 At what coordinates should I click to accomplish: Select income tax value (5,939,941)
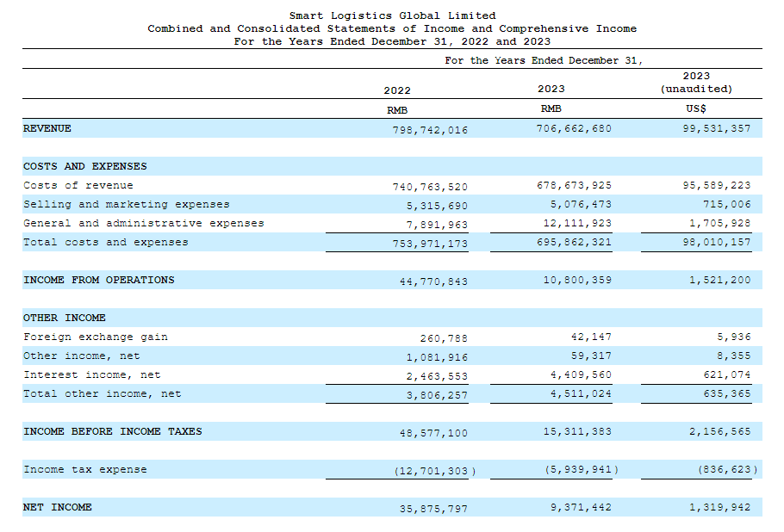(x=582, y=469)
